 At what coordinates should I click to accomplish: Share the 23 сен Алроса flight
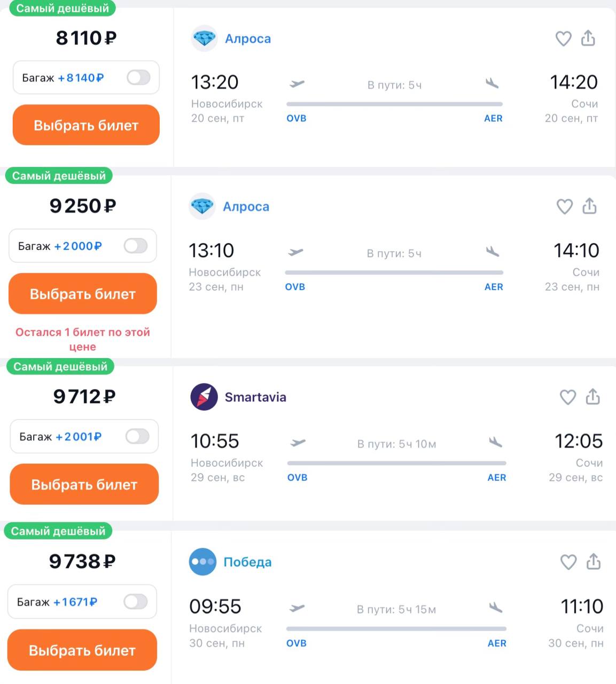tap(589, 206)
